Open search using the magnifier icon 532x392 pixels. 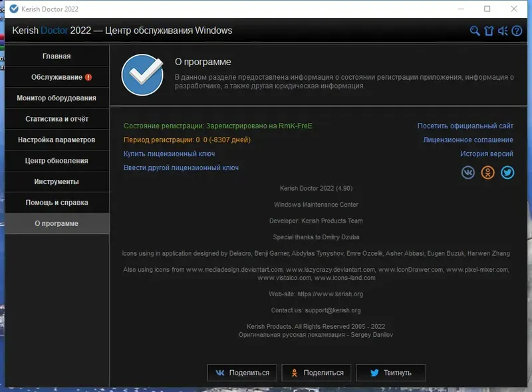coord(474,31)
